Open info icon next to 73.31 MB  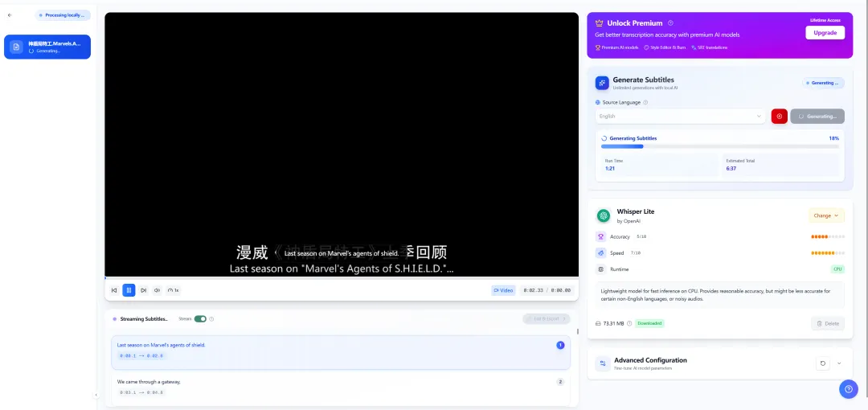coord(629,323)
